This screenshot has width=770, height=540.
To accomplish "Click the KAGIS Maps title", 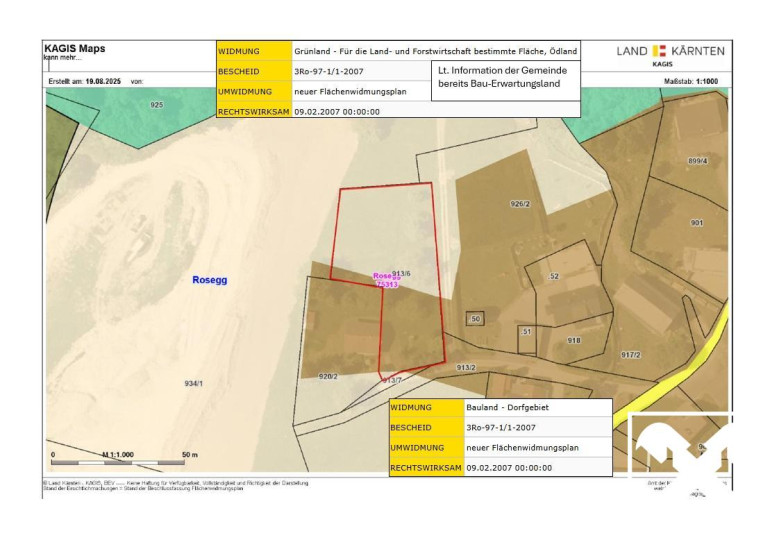I will pos(74,48).
